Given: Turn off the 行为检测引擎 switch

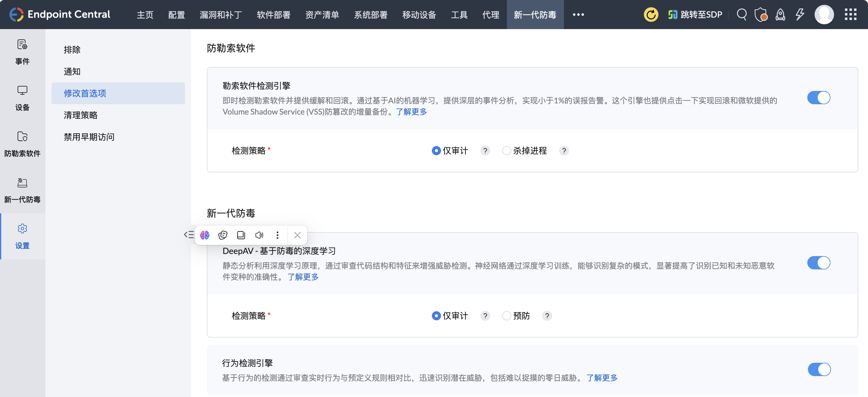Looking at the screenshot, I should click(x=819, y=369).
